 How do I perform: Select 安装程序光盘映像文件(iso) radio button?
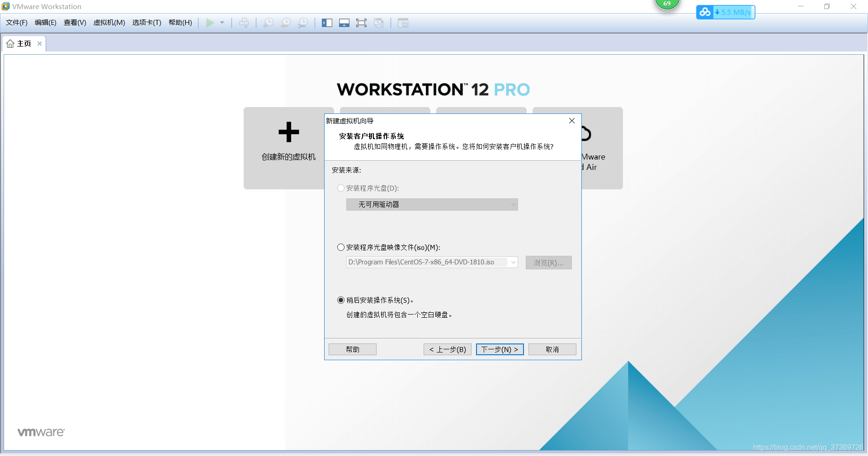[x=341, y=247]
